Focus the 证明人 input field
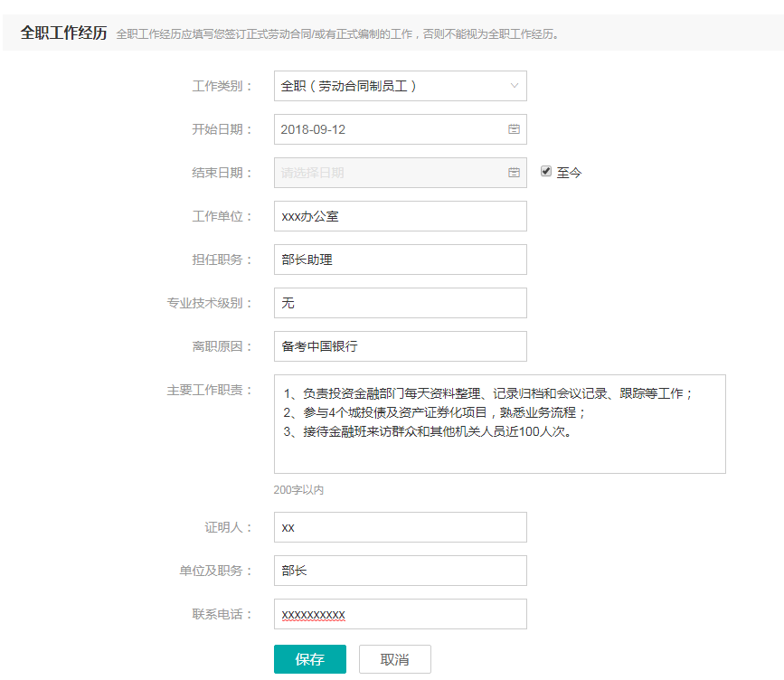The width and height of the screenshot is (784, 680). coord(400,527)
